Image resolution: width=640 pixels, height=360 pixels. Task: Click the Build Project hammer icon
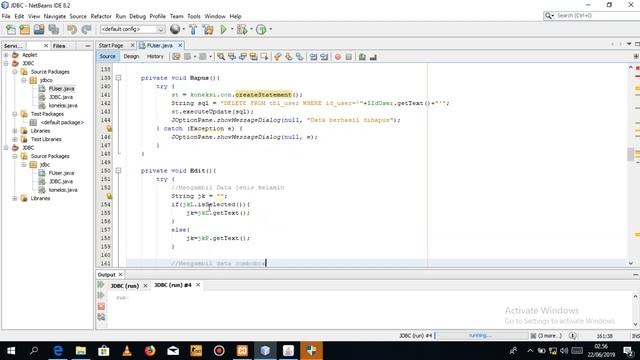[x=193, y=29]
